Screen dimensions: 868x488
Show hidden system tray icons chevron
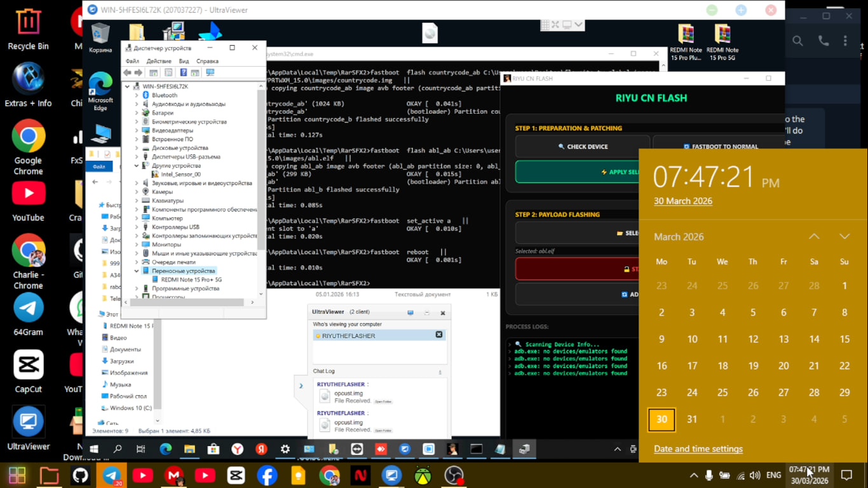click(x=694, y=475)
